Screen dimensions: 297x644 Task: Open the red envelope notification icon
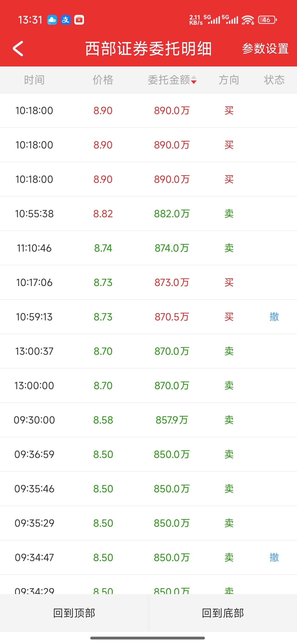coord(79,20)
